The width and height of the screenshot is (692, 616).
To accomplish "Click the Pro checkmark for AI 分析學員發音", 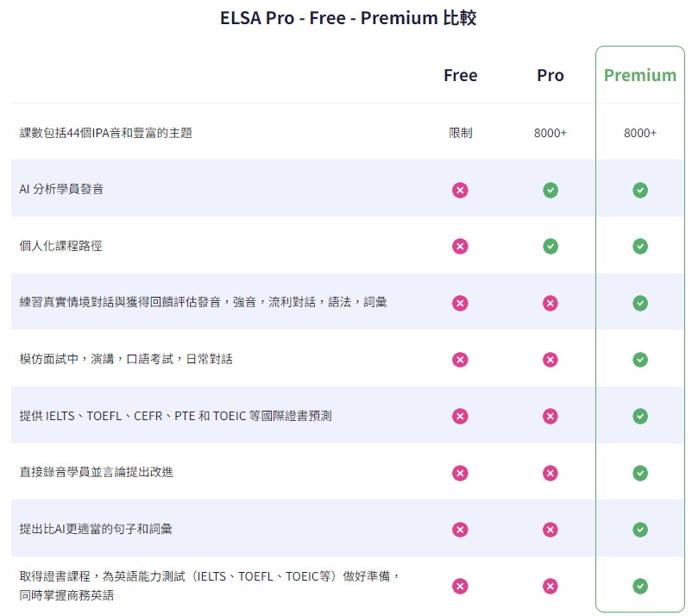I will 550,190.
